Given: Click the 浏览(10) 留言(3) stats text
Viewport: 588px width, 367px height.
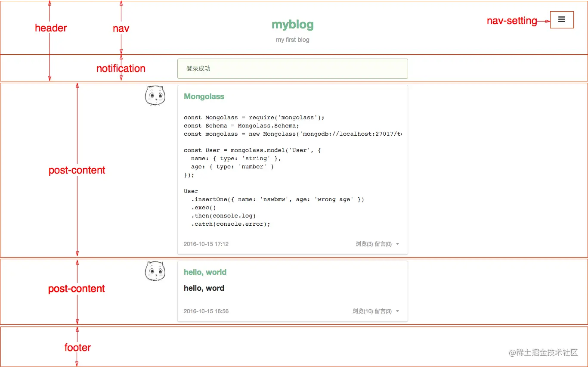Looking at the screenshot, I should click(372, 311).
